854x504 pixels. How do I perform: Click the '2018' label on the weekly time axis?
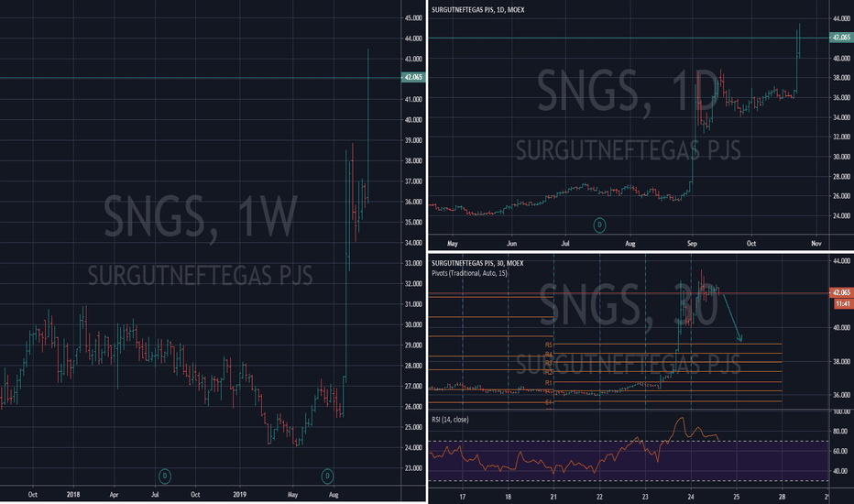(73, 495)
